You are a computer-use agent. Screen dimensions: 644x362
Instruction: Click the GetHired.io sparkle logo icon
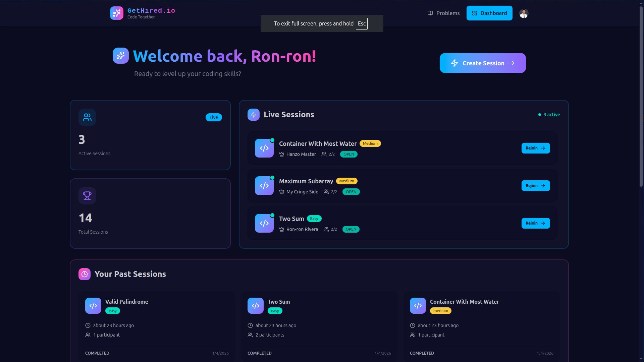[x=116, y=13]
